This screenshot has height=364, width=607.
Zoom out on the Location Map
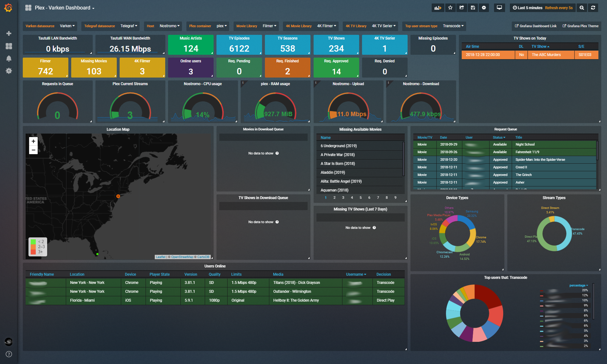pos(33,150)
